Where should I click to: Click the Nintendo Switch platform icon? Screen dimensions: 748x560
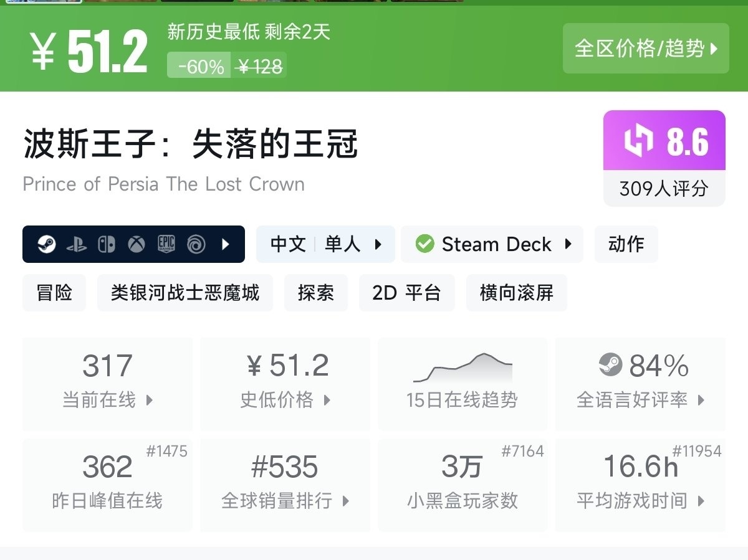point(106,244)
